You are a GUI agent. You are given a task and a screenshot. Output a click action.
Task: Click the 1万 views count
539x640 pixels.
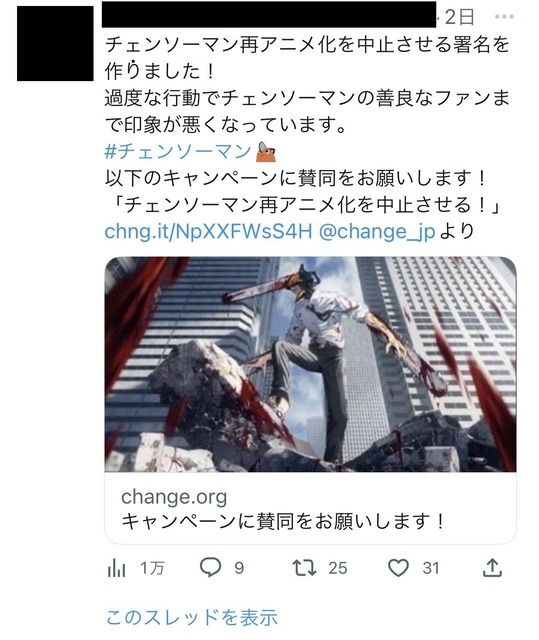pos(152,568)
